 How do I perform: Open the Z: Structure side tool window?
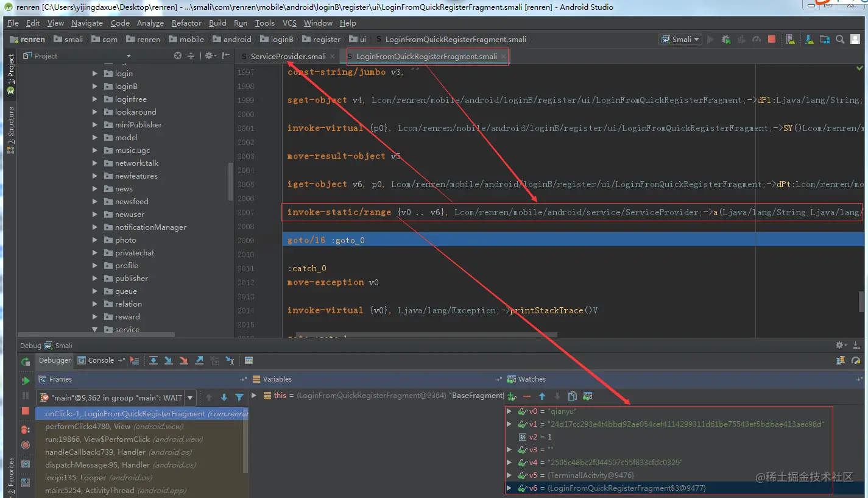coord(10,130)
